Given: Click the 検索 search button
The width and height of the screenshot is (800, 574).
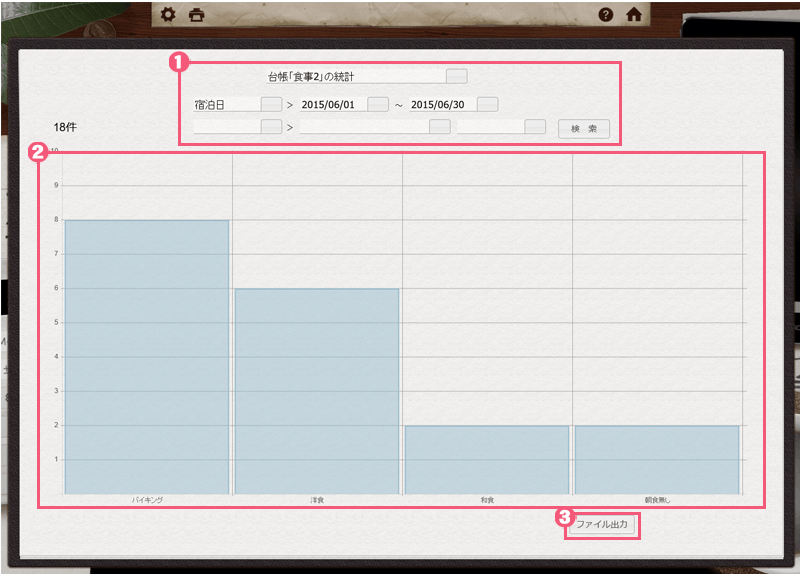Looking at the screenshot, I should point(584,128).
